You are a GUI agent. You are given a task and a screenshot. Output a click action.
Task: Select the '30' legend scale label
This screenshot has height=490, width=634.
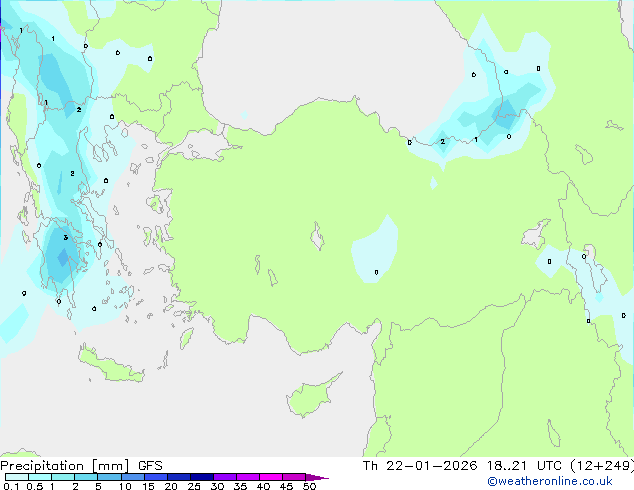point(217,486)
